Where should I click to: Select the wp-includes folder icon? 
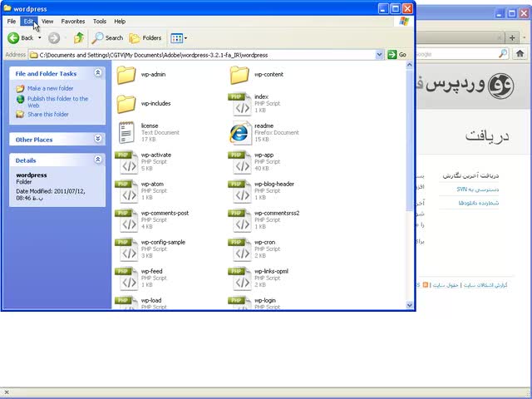[126, 104]
